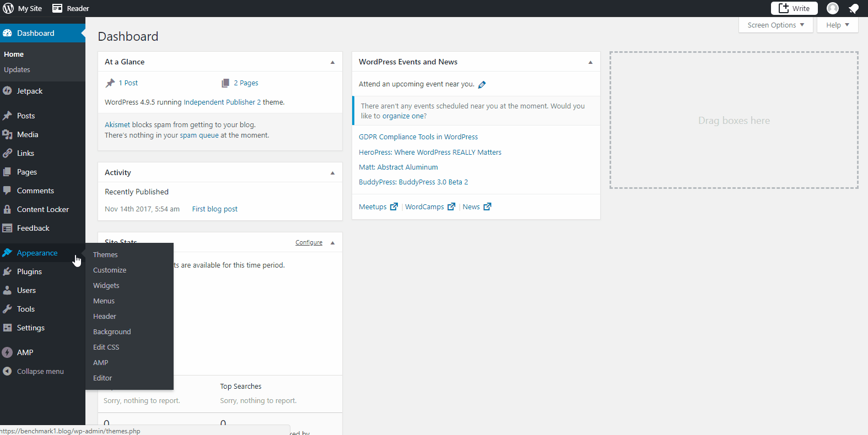Open the Independent Publisher 2 theme link

(x=222, y=102)
